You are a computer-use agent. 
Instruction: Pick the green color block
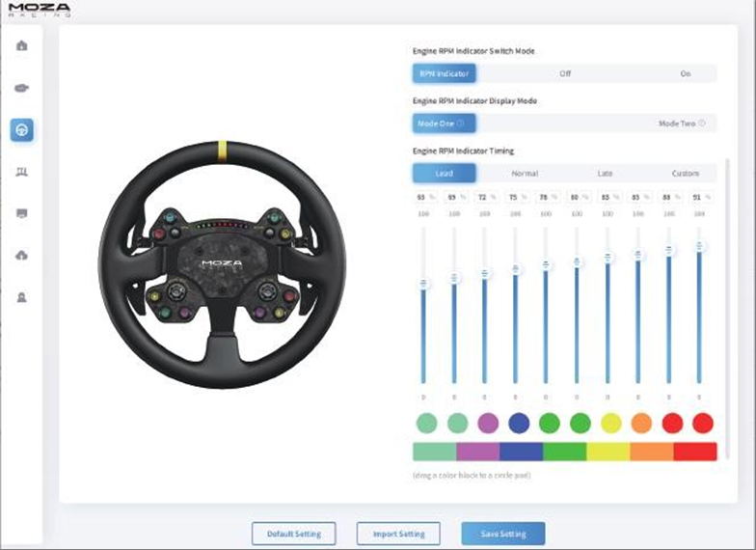point(565,452)
